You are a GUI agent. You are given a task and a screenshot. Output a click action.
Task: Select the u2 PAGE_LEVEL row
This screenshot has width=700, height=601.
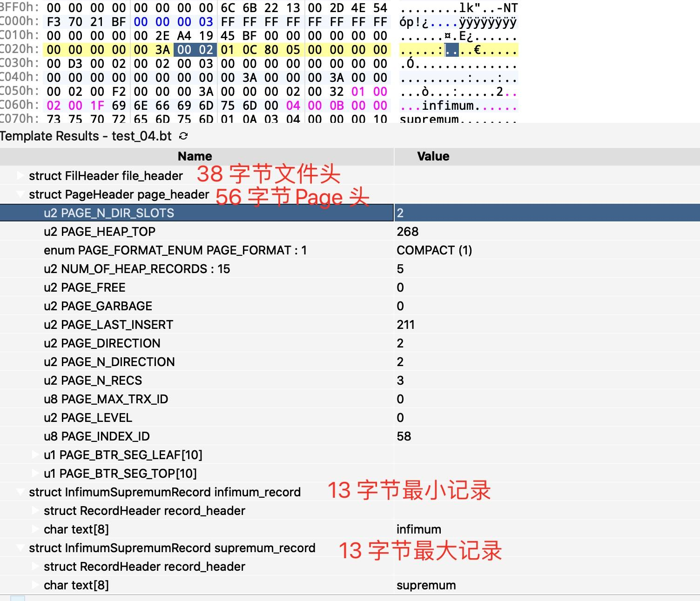point(350,418)
